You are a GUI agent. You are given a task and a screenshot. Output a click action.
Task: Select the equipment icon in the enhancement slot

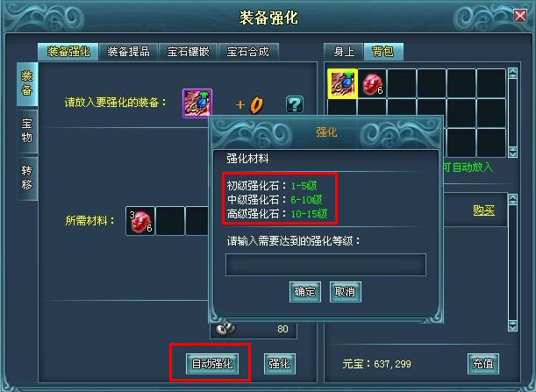197,103
